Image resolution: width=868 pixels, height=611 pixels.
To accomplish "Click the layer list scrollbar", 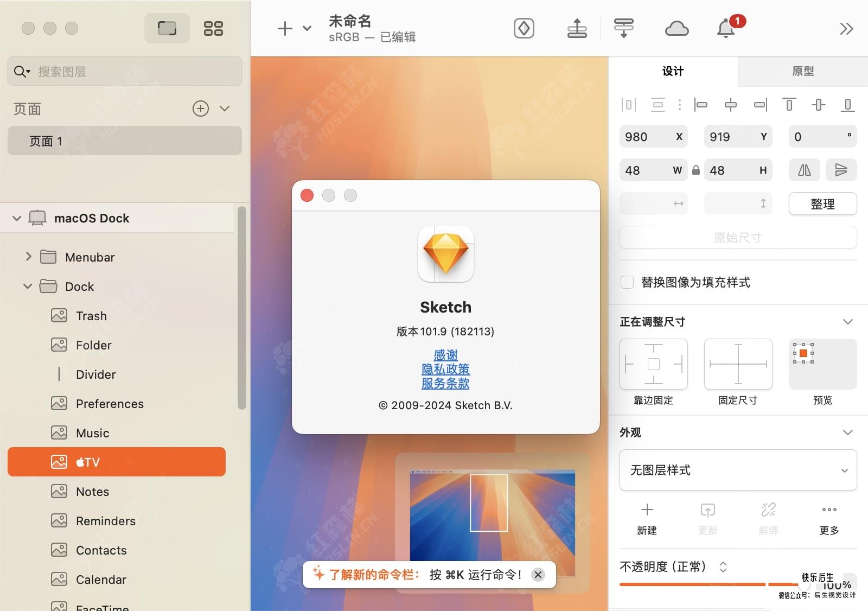I will 242,308.
